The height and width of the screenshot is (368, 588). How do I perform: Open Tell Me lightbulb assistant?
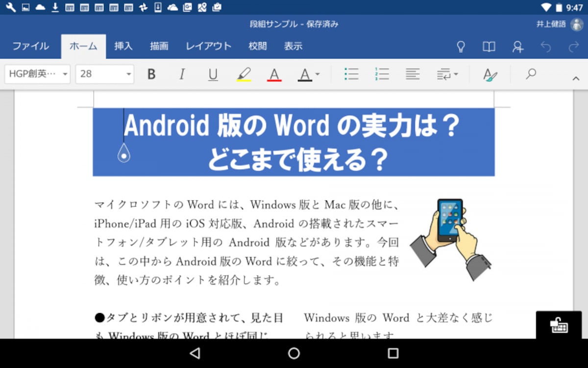pyautogui.click(x=461, y=47)
